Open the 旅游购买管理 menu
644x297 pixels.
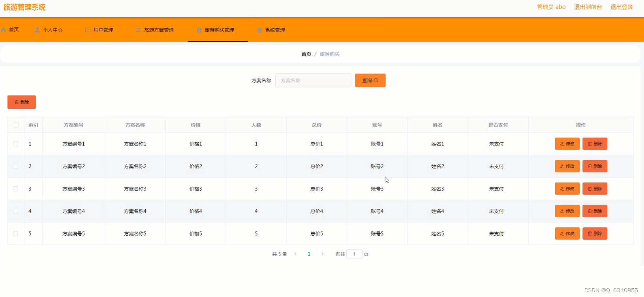(218, 30)
